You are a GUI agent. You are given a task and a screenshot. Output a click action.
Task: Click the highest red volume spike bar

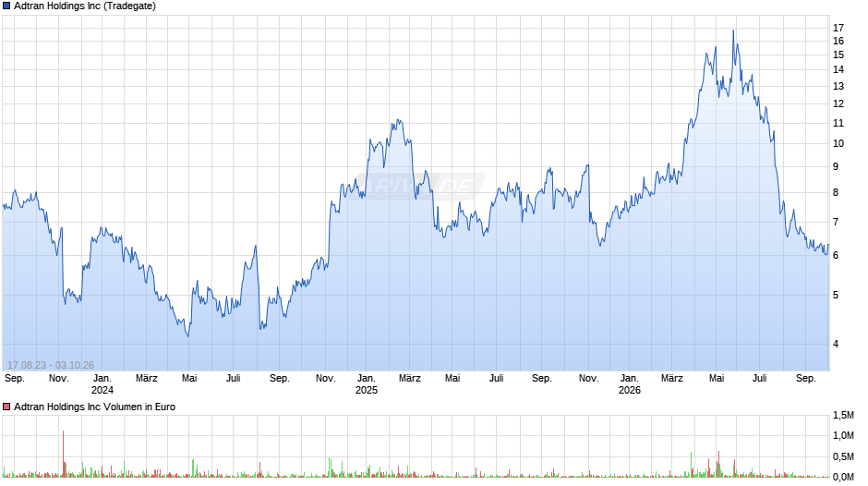point(63,454)
